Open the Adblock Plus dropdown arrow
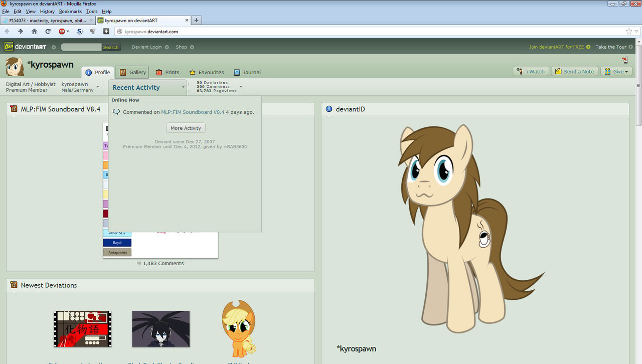Screen dimensions: 642x364 coord(68,31)
